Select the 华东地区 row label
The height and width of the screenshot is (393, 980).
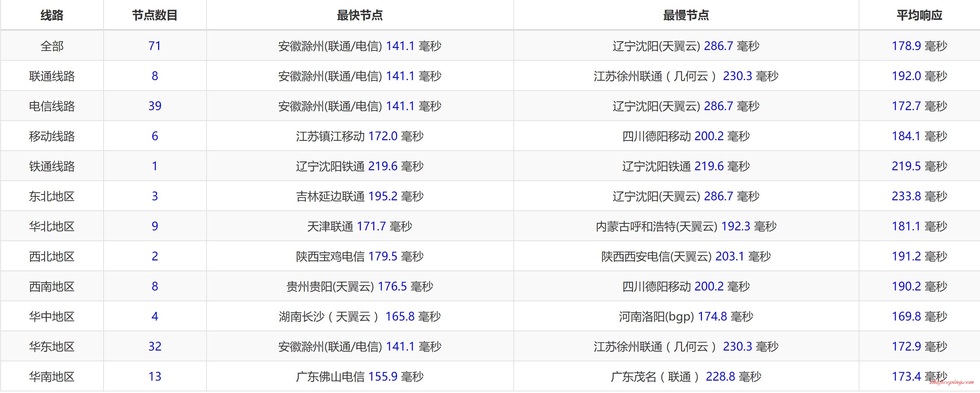pos(52,347)
